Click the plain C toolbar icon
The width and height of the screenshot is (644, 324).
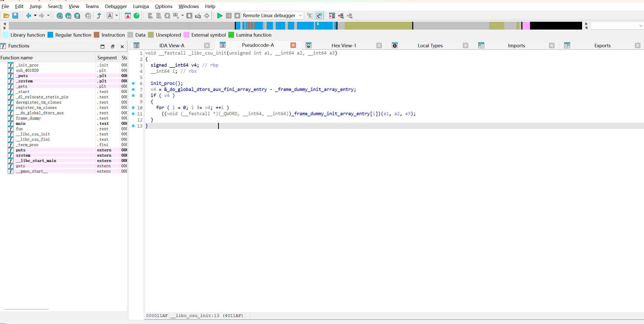coord(310,16)
